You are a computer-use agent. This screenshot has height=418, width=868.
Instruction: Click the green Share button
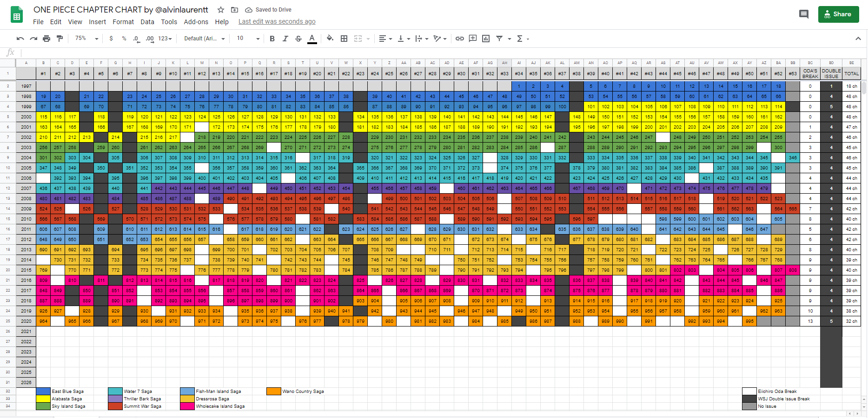(838, 14)
